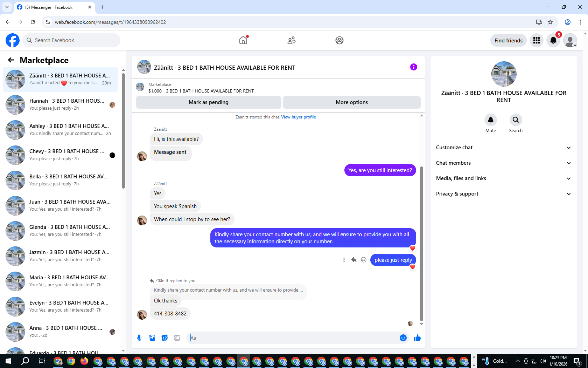Image resolution: width=588 pixels, height=368 pixels.
Task: Reply to the 'please just reply' message
Action: (354, 260)
